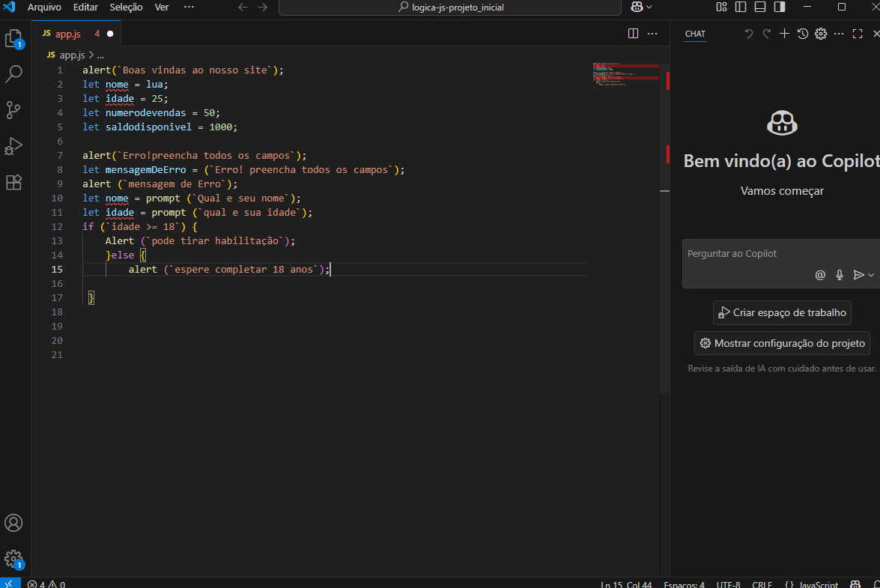Go forward with the right arrow
Image resolution: width=880 pixels, height=588 pixels.
point(263,7)
